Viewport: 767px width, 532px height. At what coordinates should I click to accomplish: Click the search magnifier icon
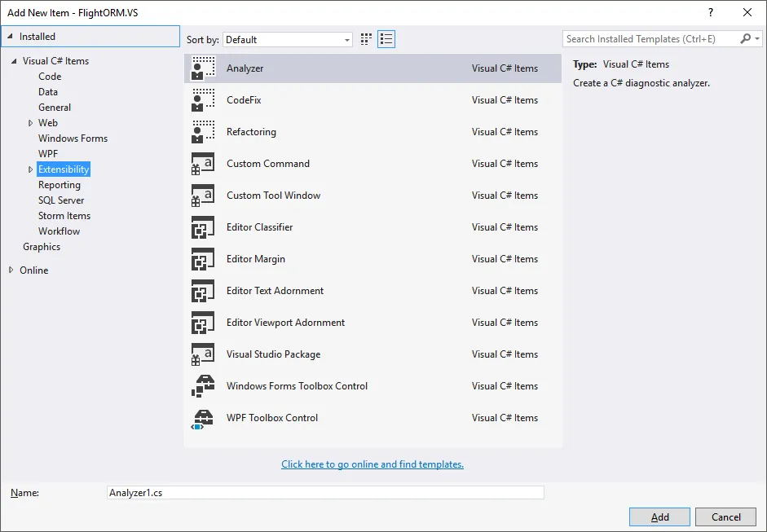[x=746, y=38]
